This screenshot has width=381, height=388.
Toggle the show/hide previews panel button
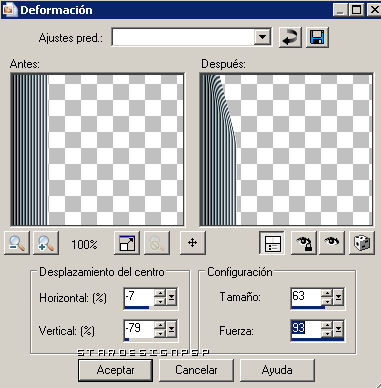(x=272, y=243)
